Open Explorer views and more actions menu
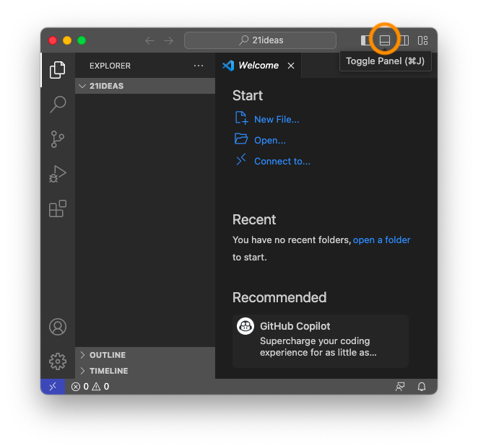478x448 pixels. [x=199, y=66]
